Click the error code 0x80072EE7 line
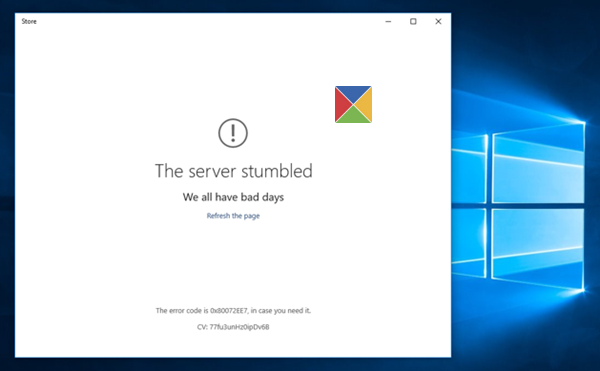600x371 pixels. tap(233, 311)
